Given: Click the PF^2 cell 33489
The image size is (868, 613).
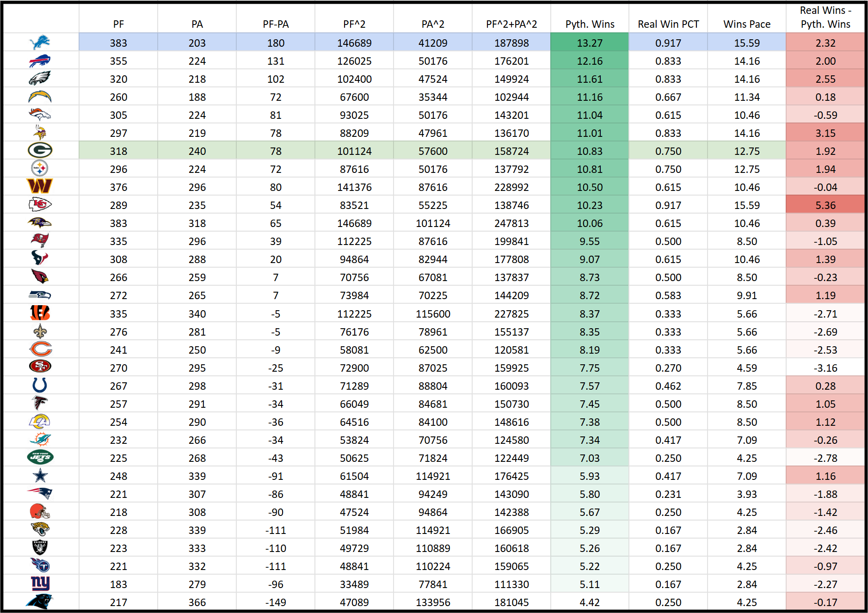Looking at the screenshot, I should pyautogui.click(x=354, y=584).
